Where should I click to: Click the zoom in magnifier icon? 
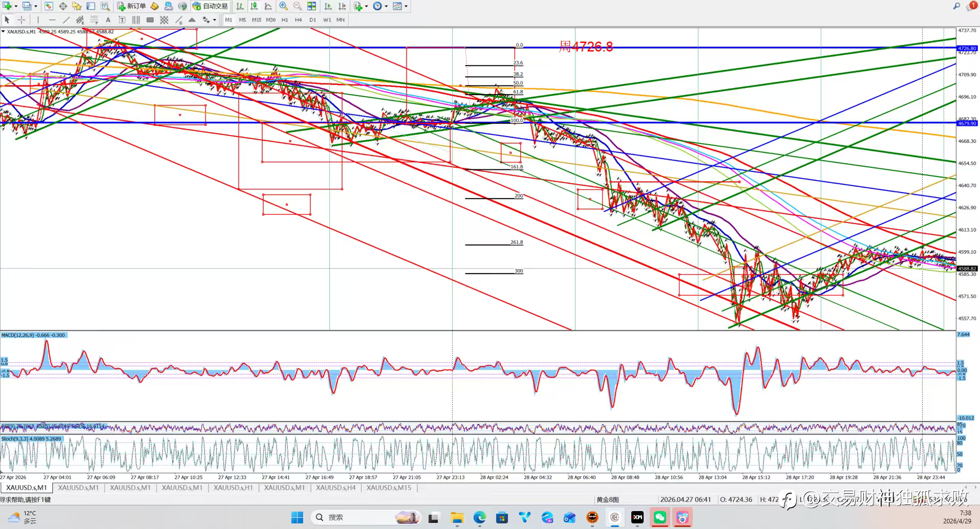click(283, 6)
